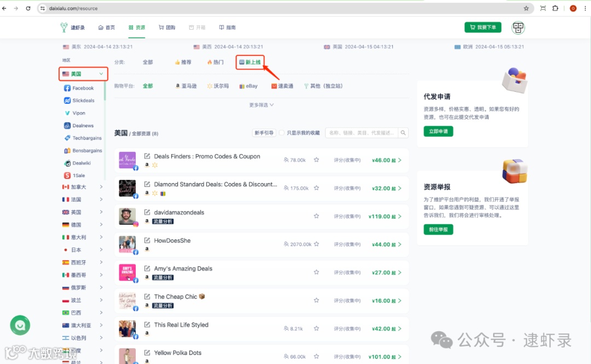Viewport: 591px width, 364px height.
Task: Open the browser extensions puzzle icon
Action: pos(555,8)
